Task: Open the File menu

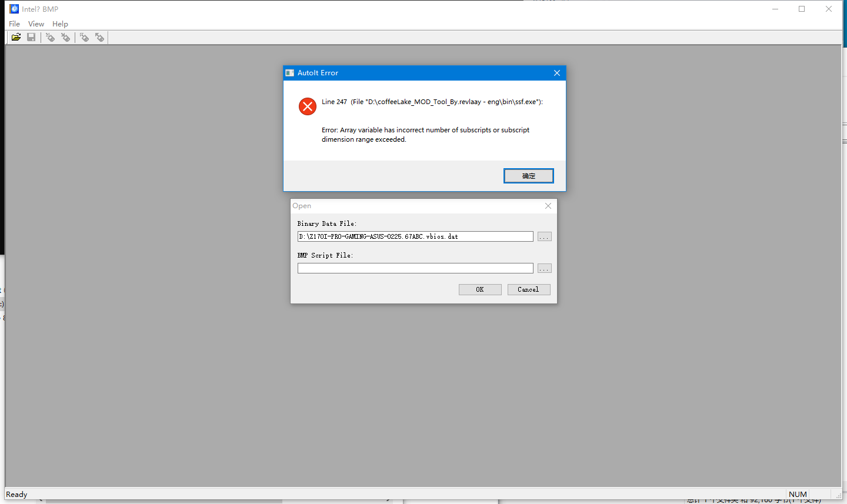Action: click(15, 24)
